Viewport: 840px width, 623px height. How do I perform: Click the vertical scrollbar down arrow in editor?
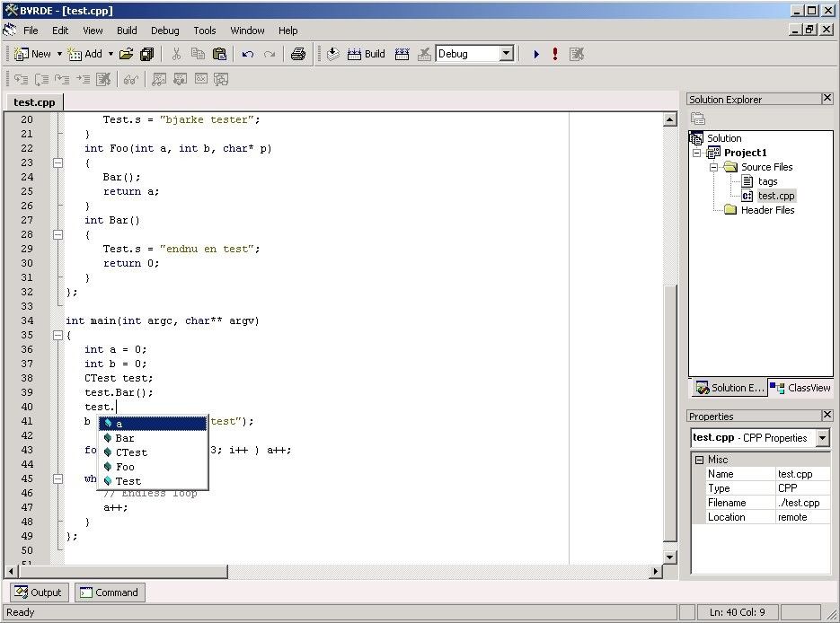669,557
